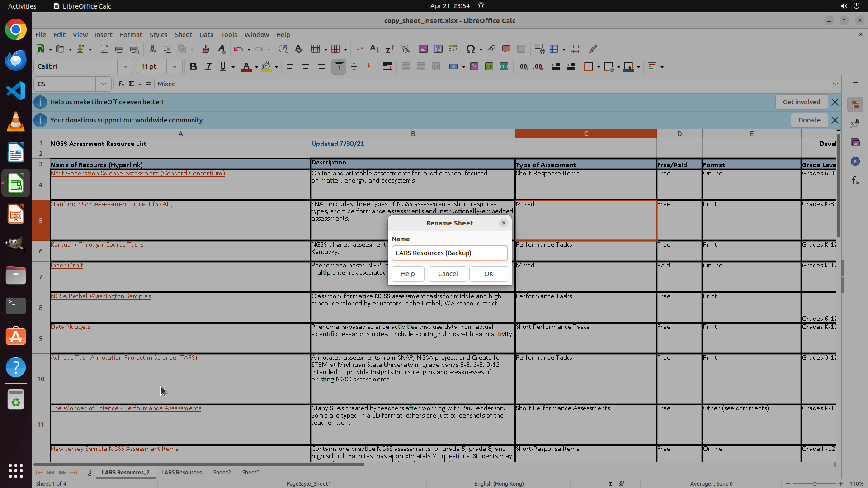
Task: Toggle Italic formatting
Action: pyautogui.click(x=208, y=66)
